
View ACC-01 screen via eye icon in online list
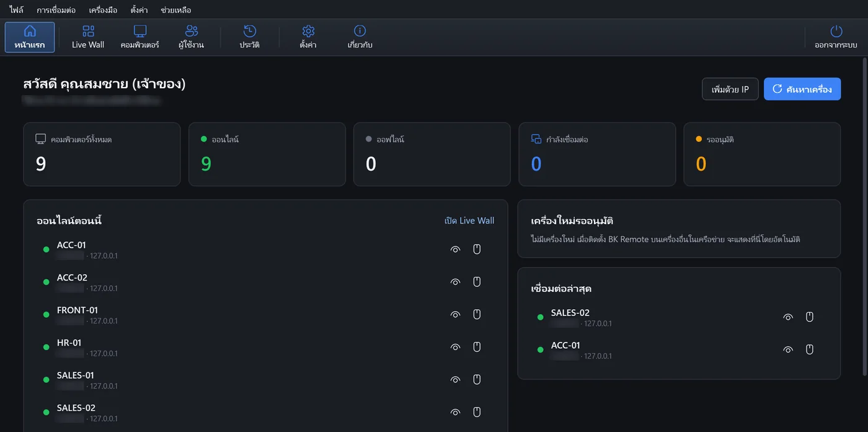(456, 250)
